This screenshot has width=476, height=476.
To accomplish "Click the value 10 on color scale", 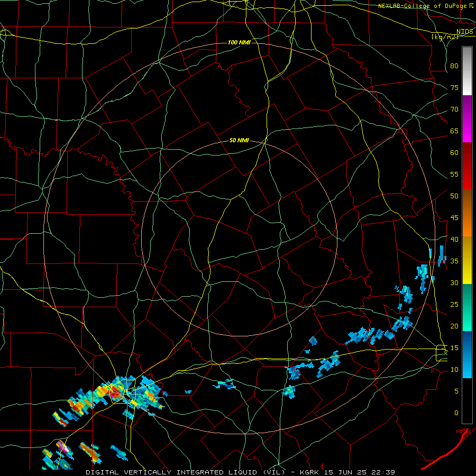I will click(454, 370).
